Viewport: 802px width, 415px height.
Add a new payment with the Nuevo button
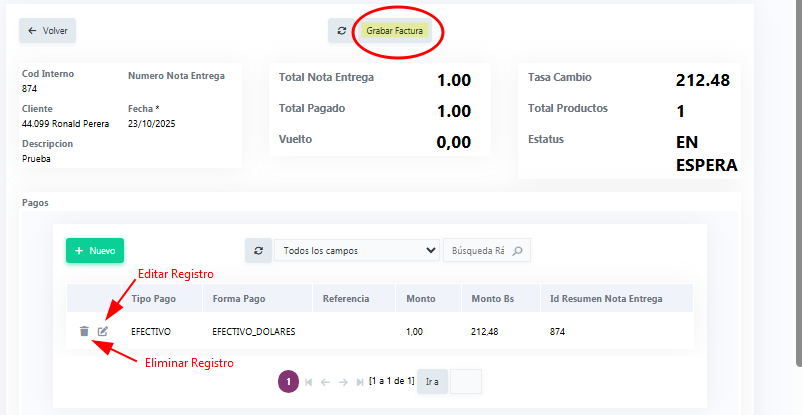point(95,251)
